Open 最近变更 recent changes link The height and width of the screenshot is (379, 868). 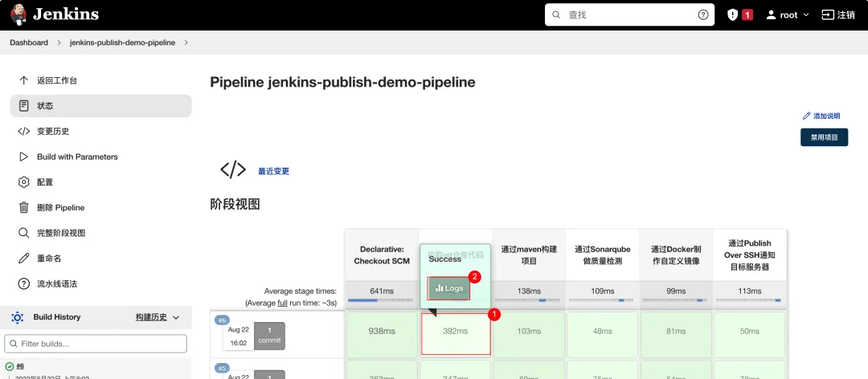(x=273, y=172)
